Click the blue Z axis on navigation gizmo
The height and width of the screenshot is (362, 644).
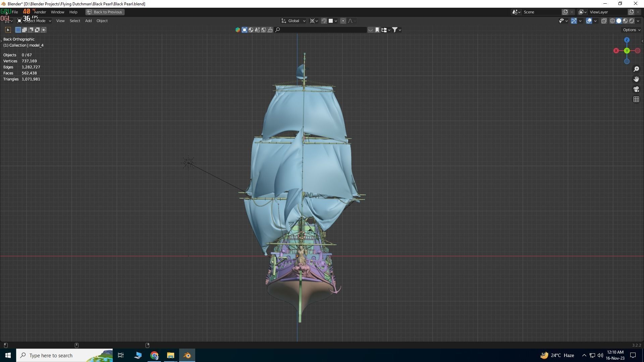pyautogui.click(x=627, y=40)
